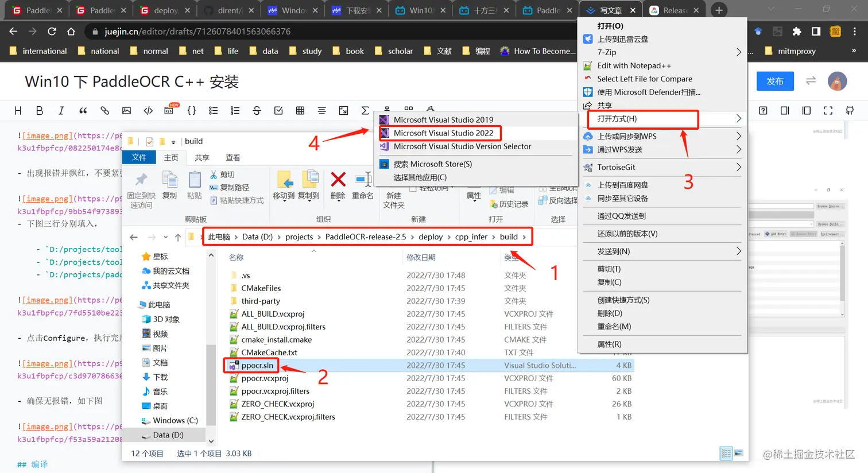Insert a hyperlink from editor toolbar

(104, 111)
